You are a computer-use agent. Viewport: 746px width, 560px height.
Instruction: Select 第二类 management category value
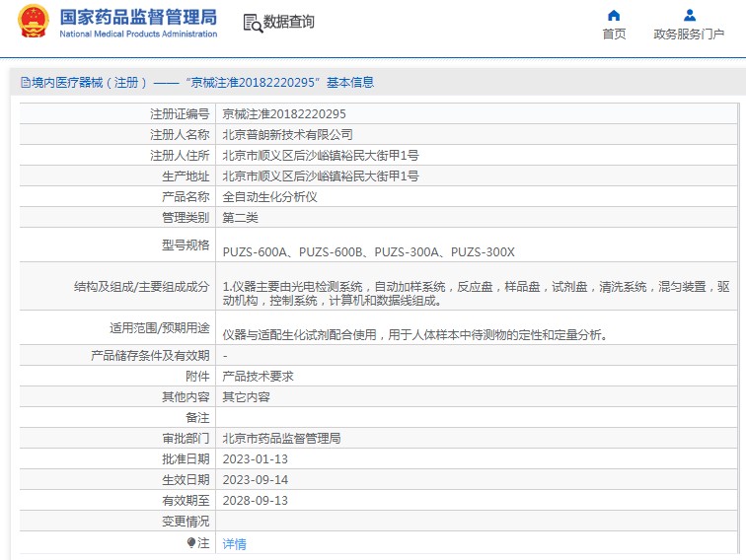coord(240,218)
